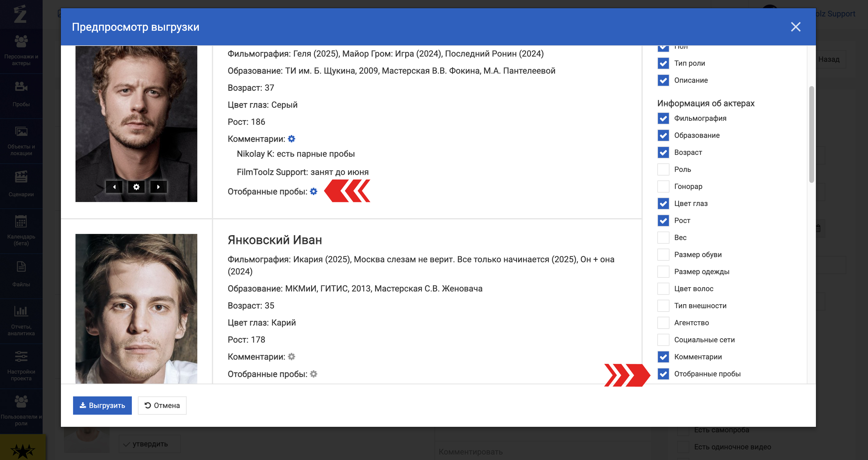868x460 pixels.
Task: Click the Отмена button
Action: 162,406
